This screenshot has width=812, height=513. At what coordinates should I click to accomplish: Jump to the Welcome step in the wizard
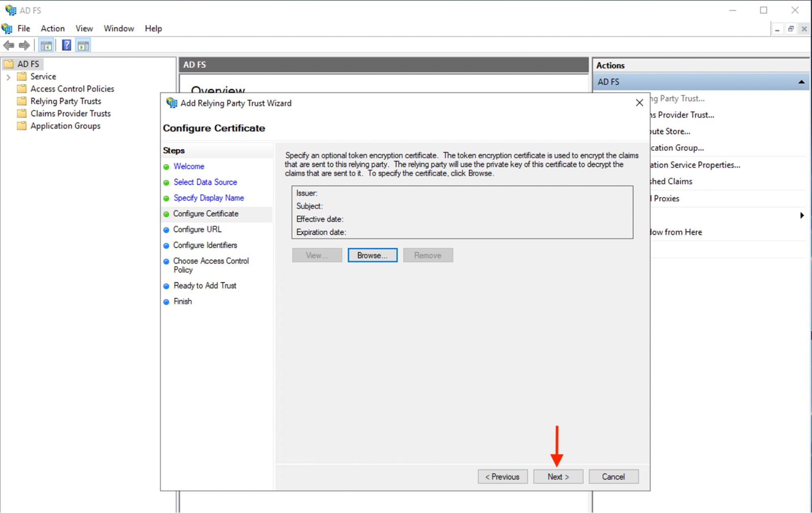(188, 166)
